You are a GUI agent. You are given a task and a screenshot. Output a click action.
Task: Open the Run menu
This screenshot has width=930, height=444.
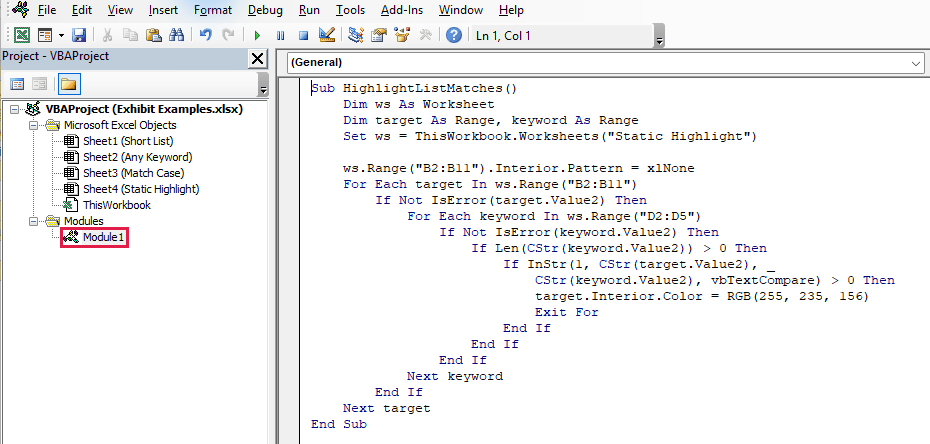click(x=309, y=10)
